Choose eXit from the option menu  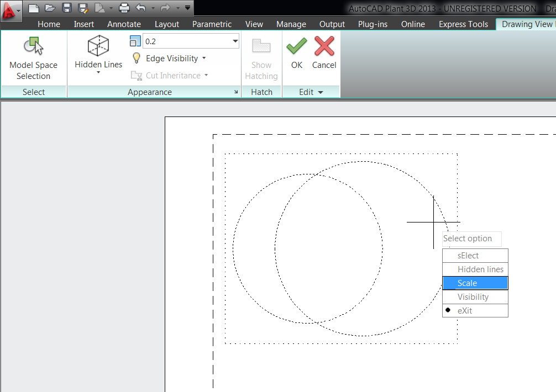pos(475,311)
